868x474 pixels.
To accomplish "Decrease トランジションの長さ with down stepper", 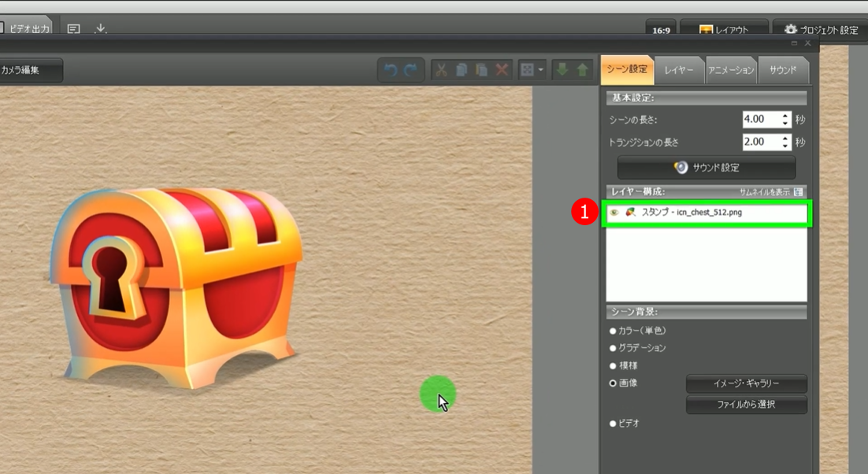I will tap(785, 146).
